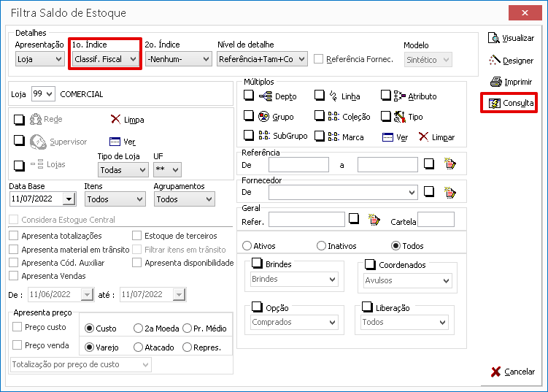Open the Agrupamentos dropdown
548x392 pixels.
(184, 199)
